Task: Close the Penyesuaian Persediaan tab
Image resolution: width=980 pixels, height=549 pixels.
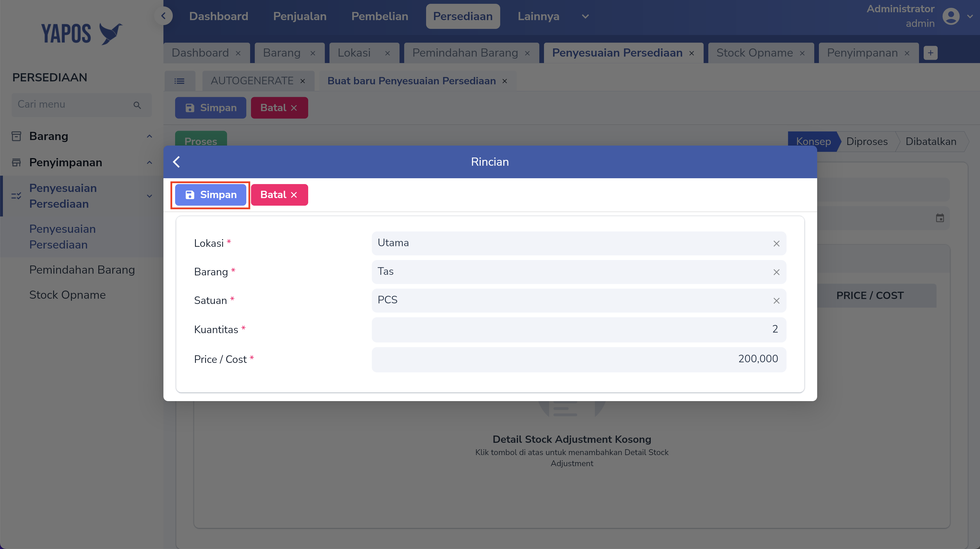Action: click(692, 53)
